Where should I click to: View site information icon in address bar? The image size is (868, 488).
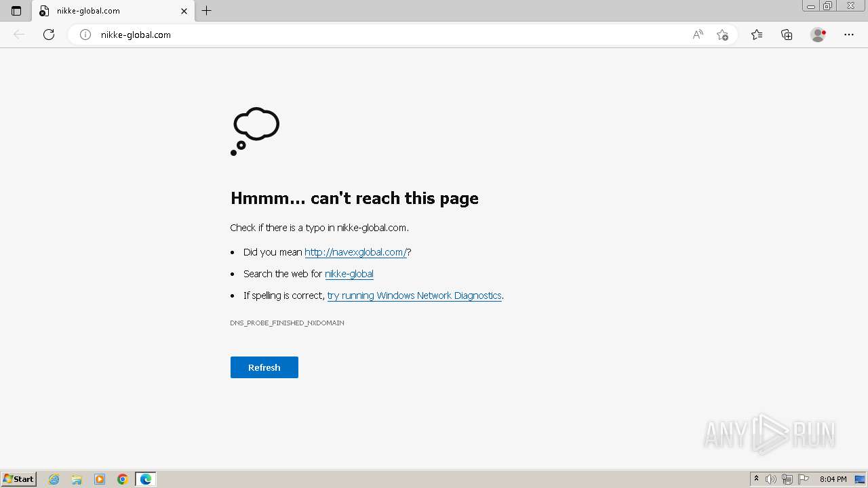[85, 35]
